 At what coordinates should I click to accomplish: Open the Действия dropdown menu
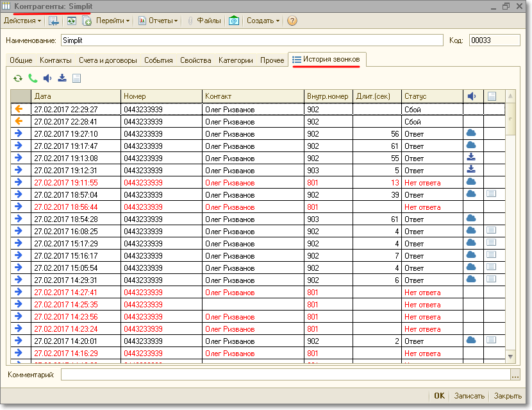click(22, 21)
